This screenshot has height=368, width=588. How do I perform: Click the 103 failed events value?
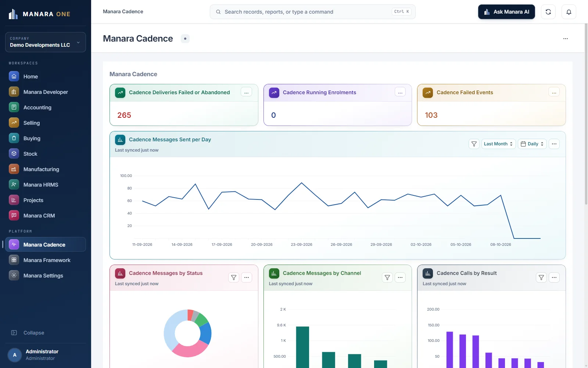tap(431, 115)
